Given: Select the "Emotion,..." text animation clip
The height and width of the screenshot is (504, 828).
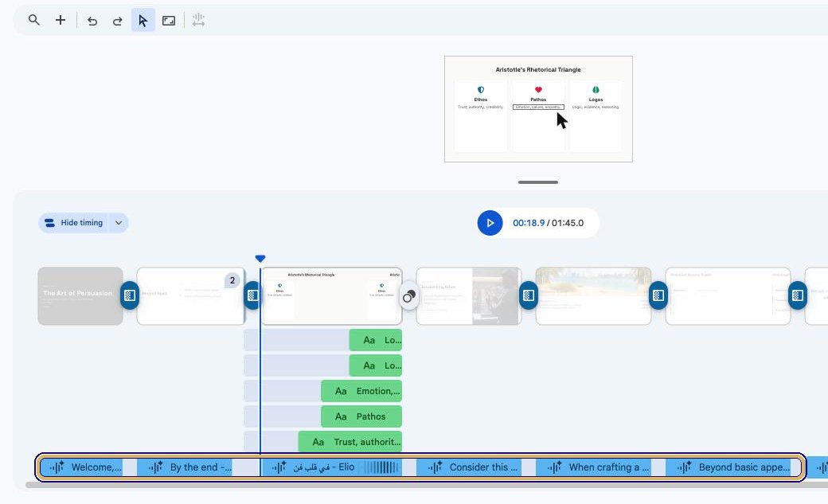Looking at the screenshot, I should tap(361, 391).
